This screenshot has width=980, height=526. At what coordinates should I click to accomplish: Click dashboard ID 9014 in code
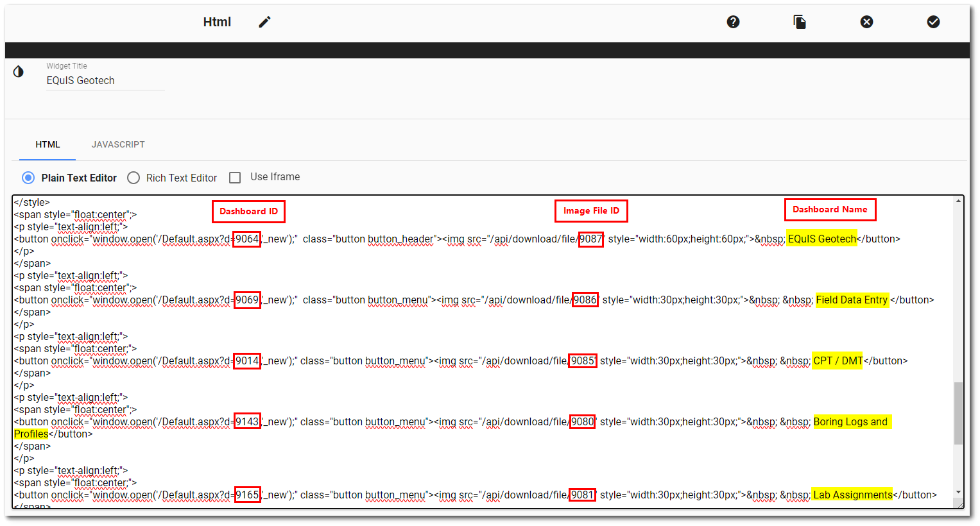pos(247,361)
